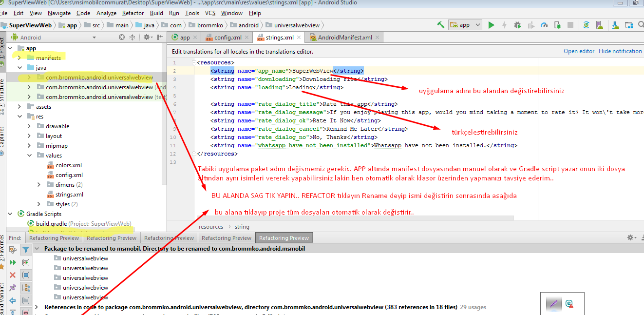Collapse the values folder
Viewport: 644px width, 315px height.
(29, 156)
